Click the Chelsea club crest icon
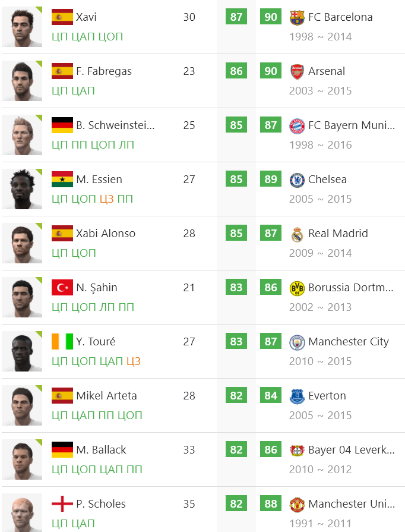This screenshot has height=532, width=405. click(x=296, y=180)
